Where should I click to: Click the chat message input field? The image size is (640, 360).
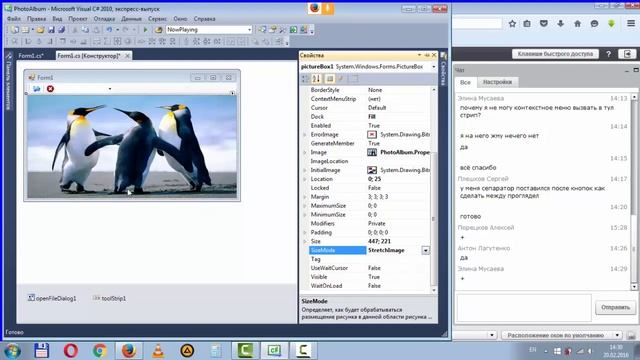(x=524, y=308)
